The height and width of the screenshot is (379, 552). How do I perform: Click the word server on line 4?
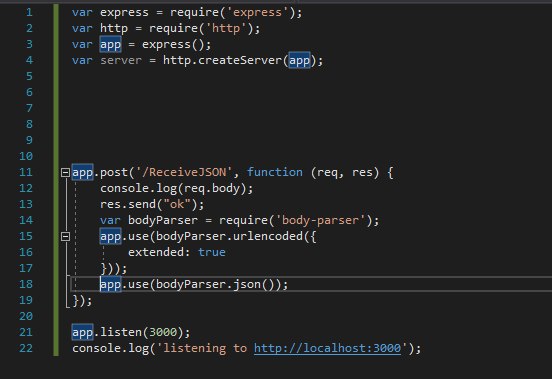pos(121,60)
